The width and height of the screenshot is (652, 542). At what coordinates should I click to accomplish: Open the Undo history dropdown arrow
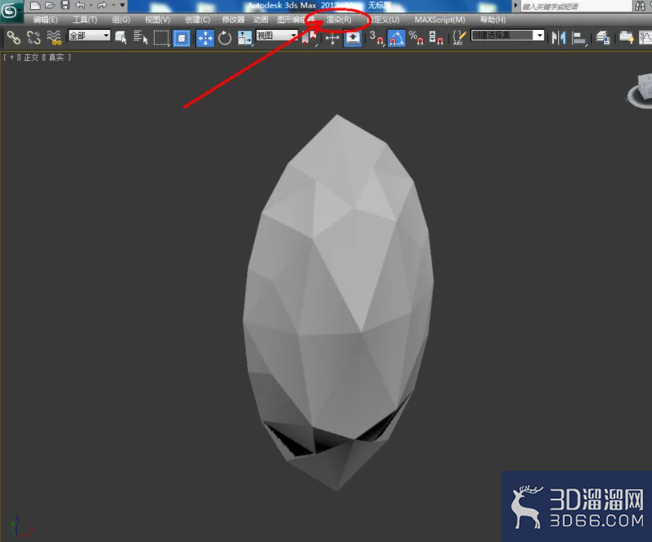91,5
